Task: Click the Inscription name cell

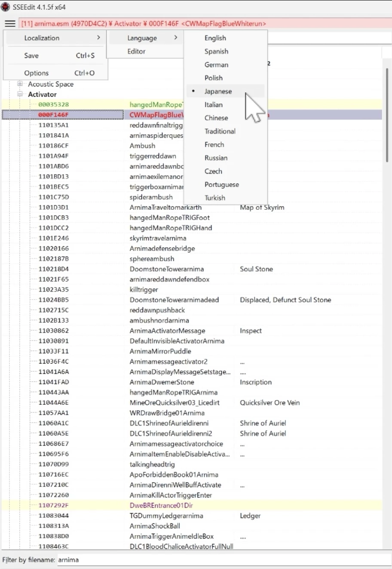Action: point(256,382)
